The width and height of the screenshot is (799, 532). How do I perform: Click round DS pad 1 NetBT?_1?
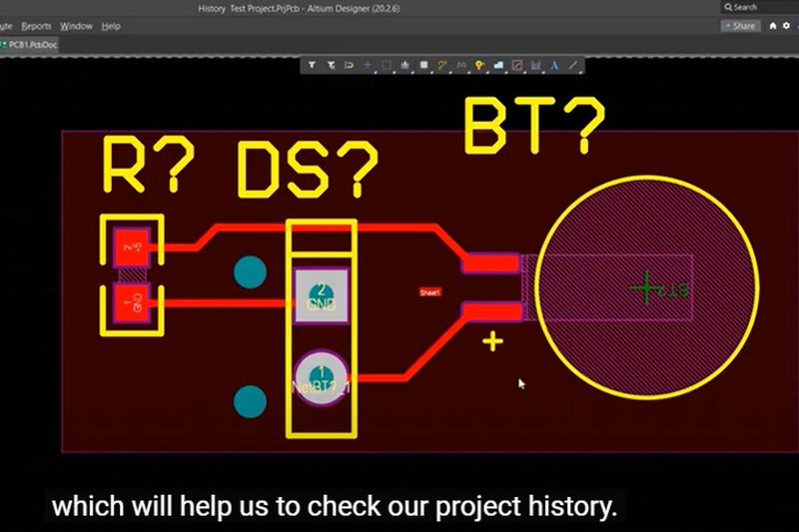point(322,377)
